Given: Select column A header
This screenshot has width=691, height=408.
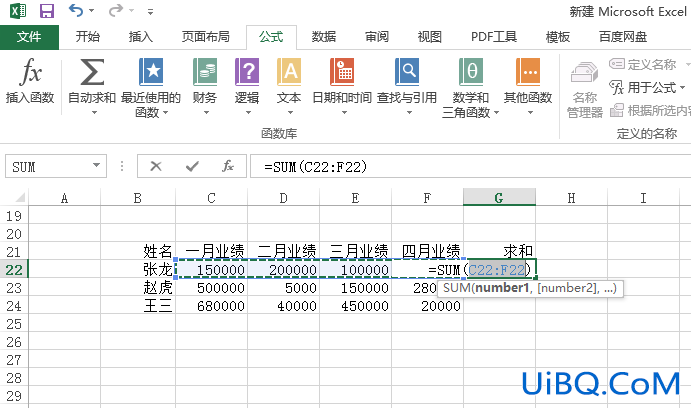Looking at the screenshot, I should (x=64, y=198).
